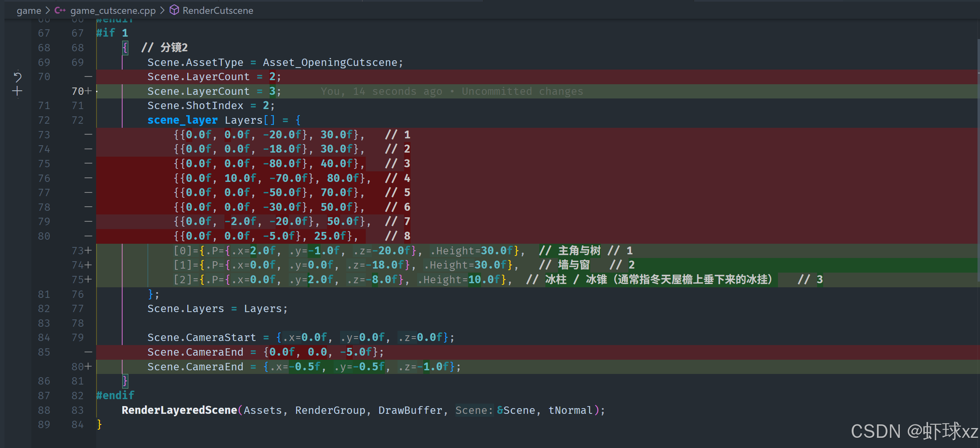
Task: Click the stage change plus icon
Action: click(17, 91)
